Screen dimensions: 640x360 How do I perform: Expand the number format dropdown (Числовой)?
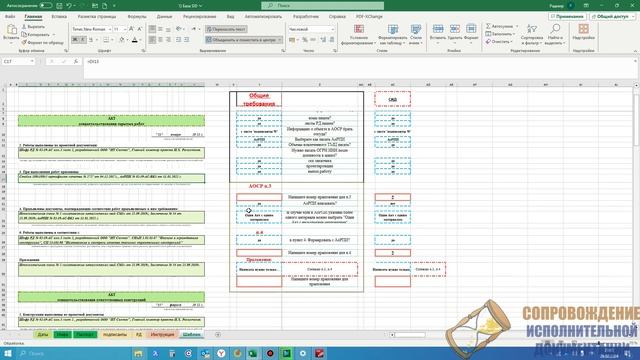333,29
